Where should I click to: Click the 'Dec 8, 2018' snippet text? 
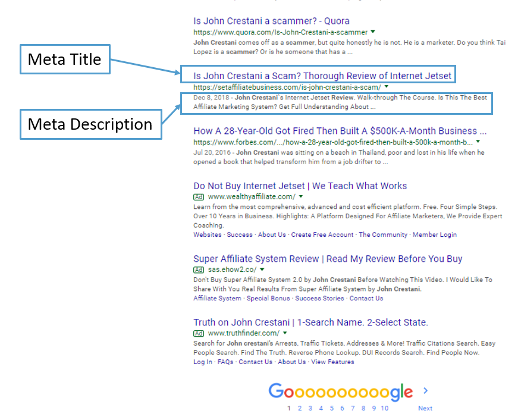click(x=211, y=98)
